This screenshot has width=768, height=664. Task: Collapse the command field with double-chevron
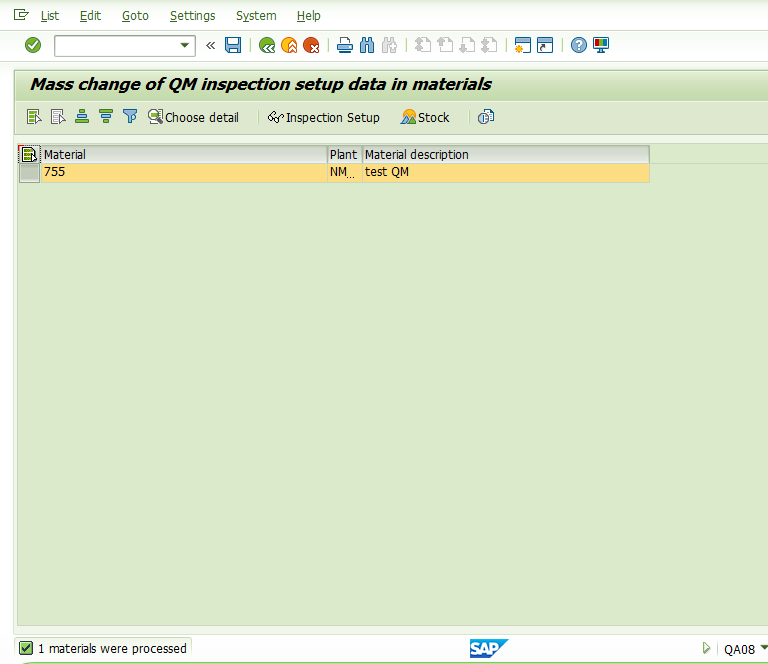211,46
